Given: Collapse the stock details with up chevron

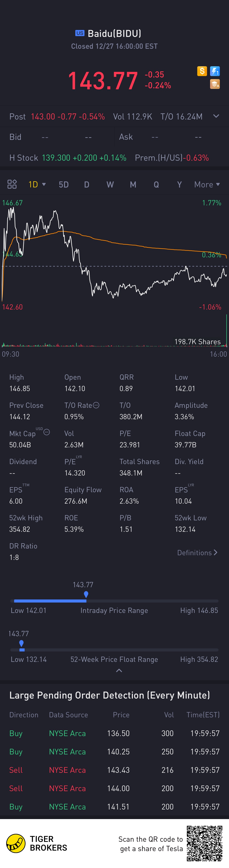Looking at the screenshot, I should pos(119,670).
